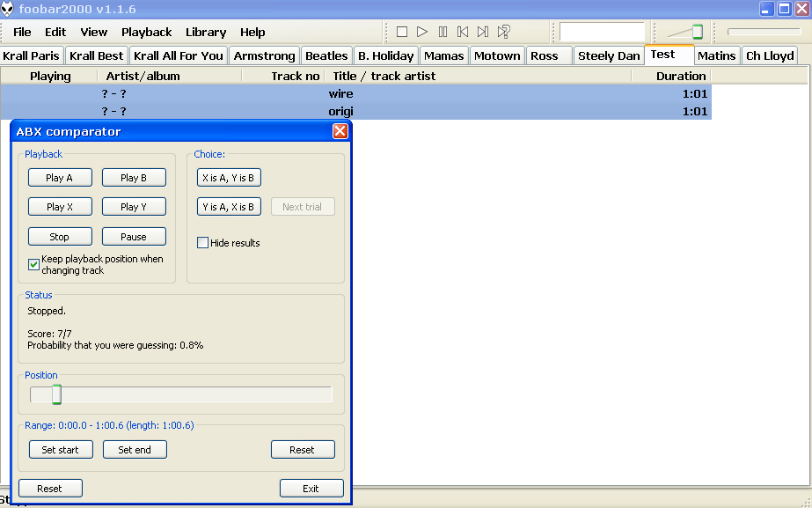Switch to the Beatles playlist tab
The image size is (812, 508).
pos(326,55)
